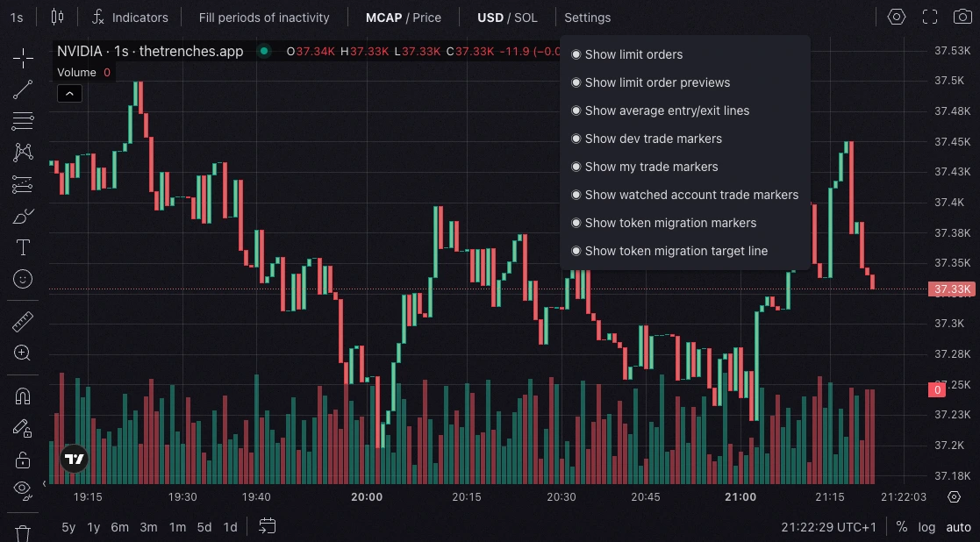This screenshot has height=542, width=980.
Task: Enter fullscreen mode via the brackets icon
Action: (x=928, y=17)
